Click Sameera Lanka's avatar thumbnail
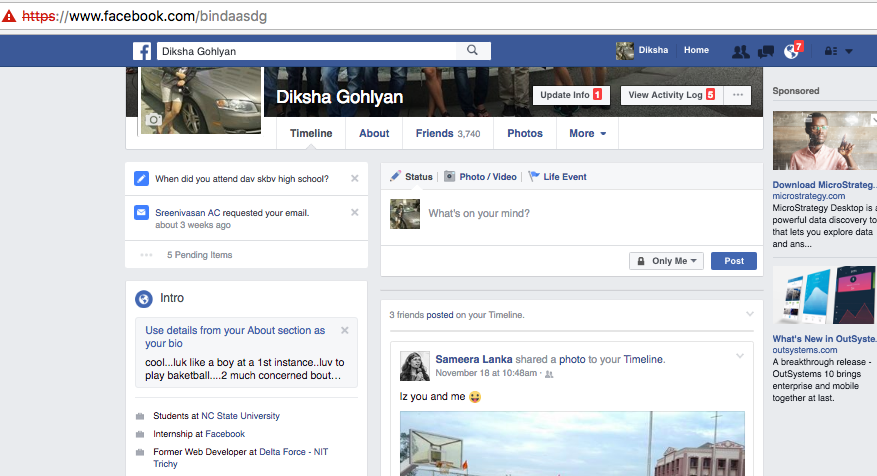The width and height of the screenshot is (877, 476). coord(414,366)
